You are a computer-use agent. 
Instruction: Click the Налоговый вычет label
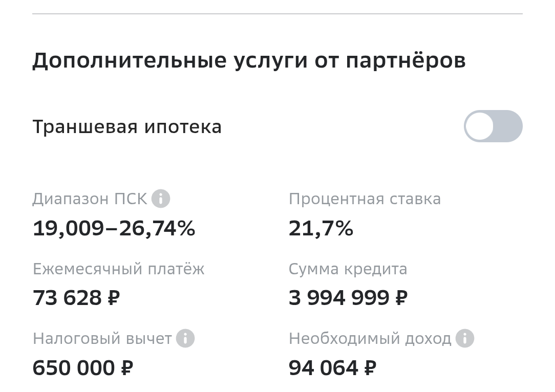102,338
